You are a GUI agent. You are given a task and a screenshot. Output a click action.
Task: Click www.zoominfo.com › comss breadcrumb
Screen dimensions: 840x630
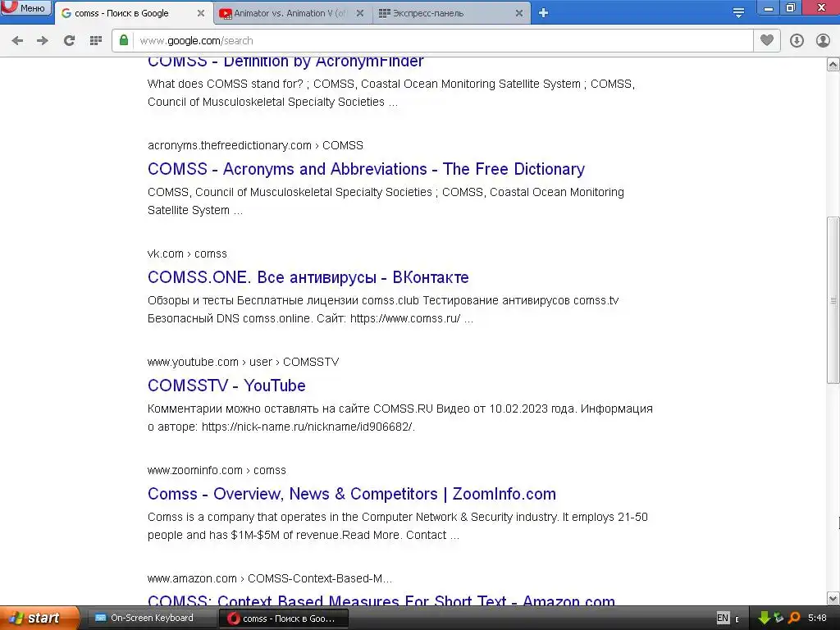click(x=217, y=470)
